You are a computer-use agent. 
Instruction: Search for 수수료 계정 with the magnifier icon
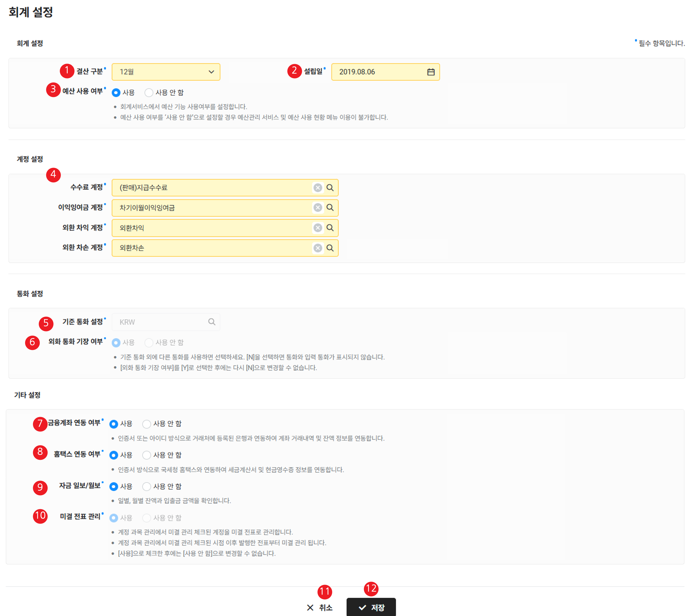click(x=330, y=188)
